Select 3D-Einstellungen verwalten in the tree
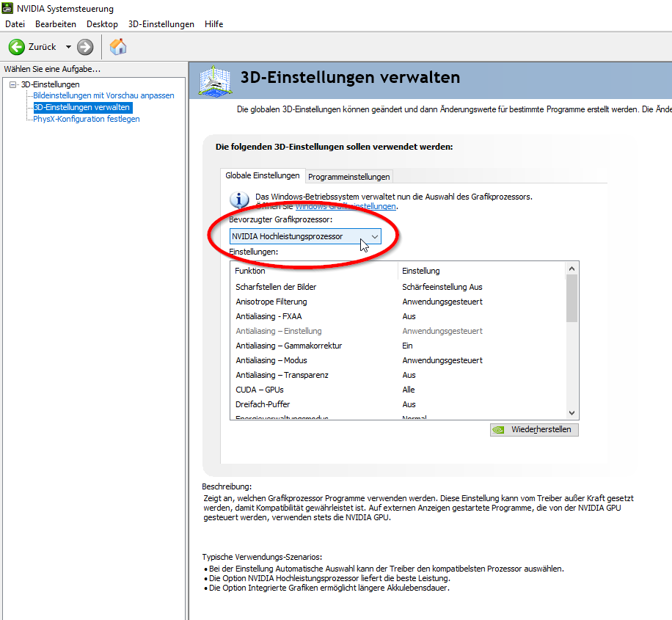Image resolution: width=672 pixels, height=620 pixels. [x=81, y=107]
